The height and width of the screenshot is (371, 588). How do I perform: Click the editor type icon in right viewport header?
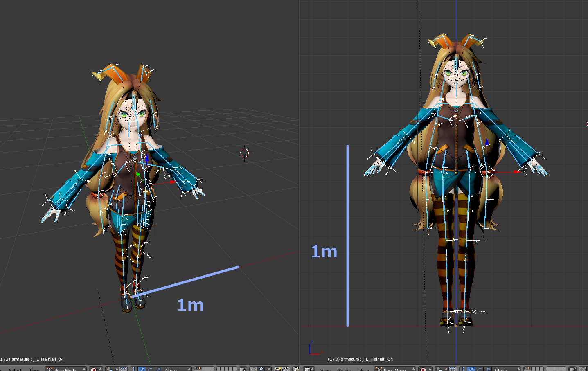[x=308, y=369]
